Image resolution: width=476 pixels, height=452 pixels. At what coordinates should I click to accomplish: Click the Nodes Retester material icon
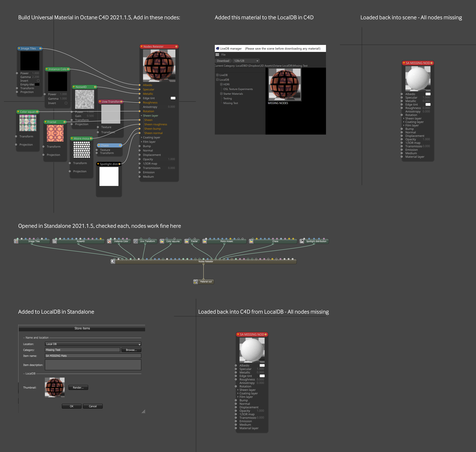[113, 261]
